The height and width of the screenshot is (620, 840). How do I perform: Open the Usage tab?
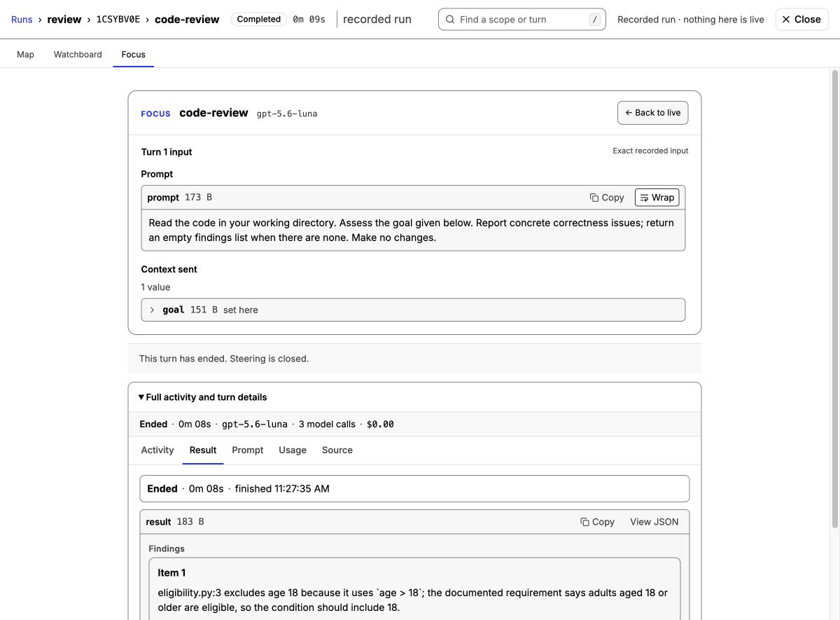pyautogui.click(x=293, y=450)
